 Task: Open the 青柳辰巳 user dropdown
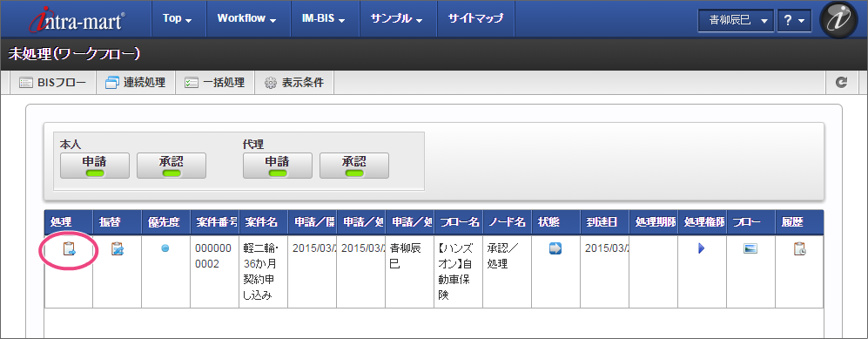click(736, 20)
